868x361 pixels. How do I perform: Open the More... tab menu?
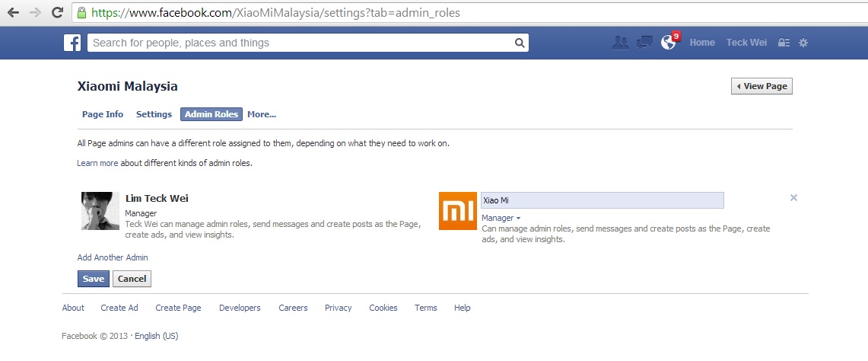(262, 114)
